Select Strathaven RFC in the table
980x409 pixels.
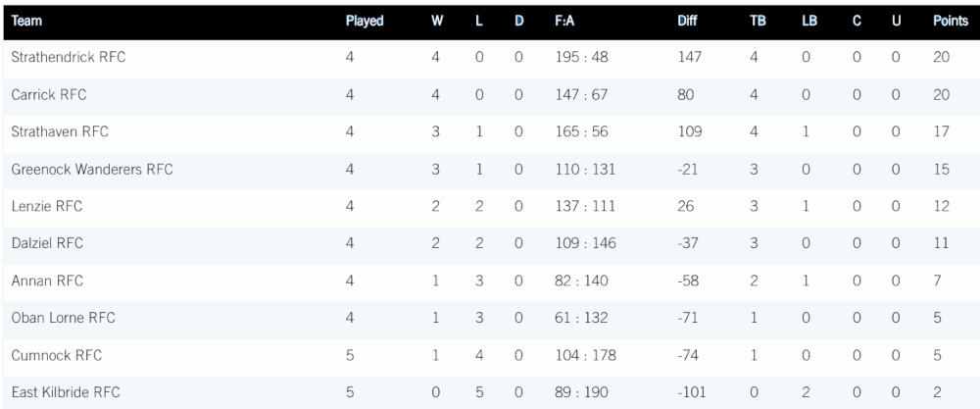[59, 132]
